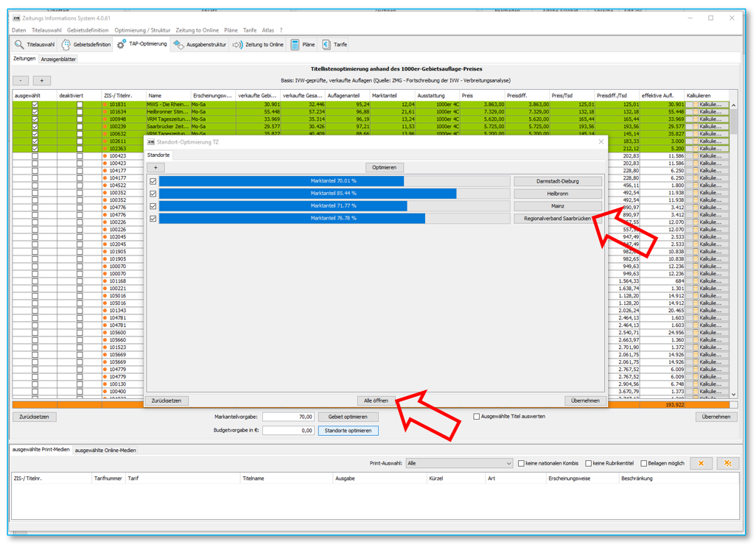The image size is (756, 547).
Task: Open Ausgabenstruktur toolbar icon
Action: 179,45
